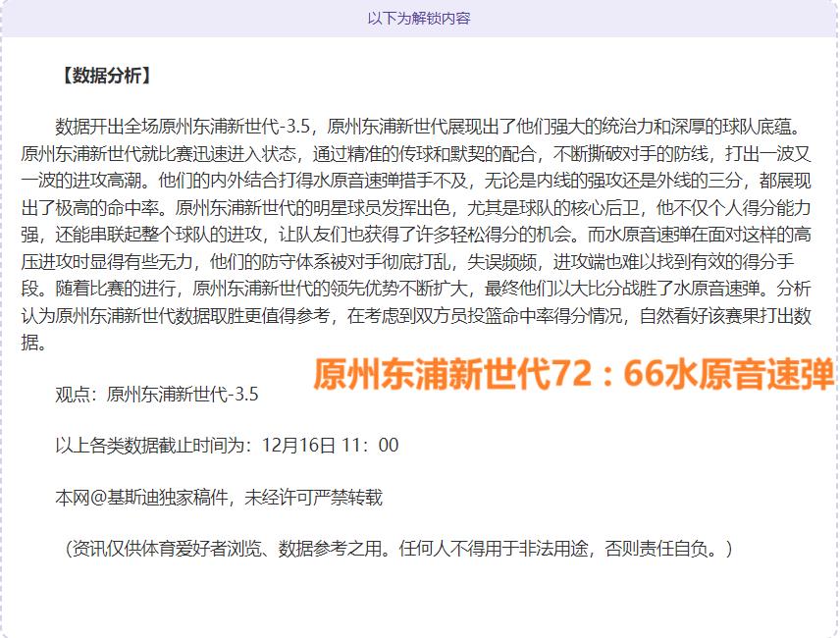Click the data cutoff time 12月16日 11：00 line

(x=227, y=446)
